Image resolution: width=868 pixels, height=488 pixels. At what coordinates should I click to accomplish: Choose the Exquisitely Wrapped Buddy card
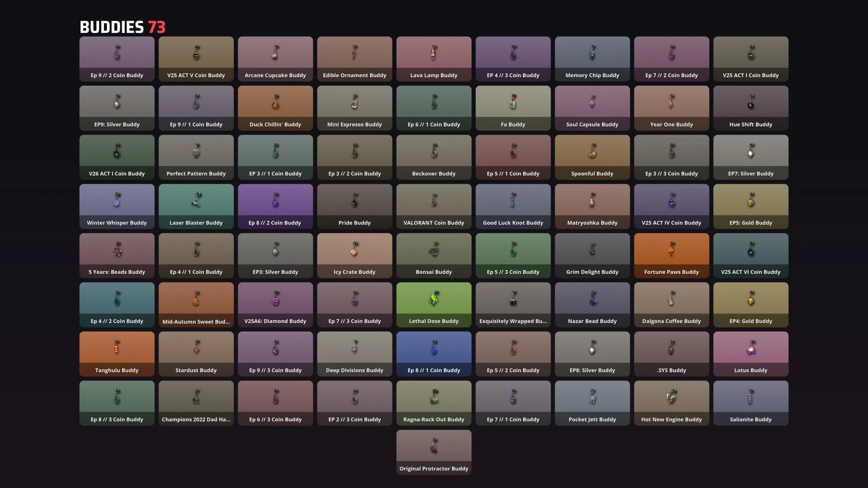pyautogui.click(x=513, y=305)
